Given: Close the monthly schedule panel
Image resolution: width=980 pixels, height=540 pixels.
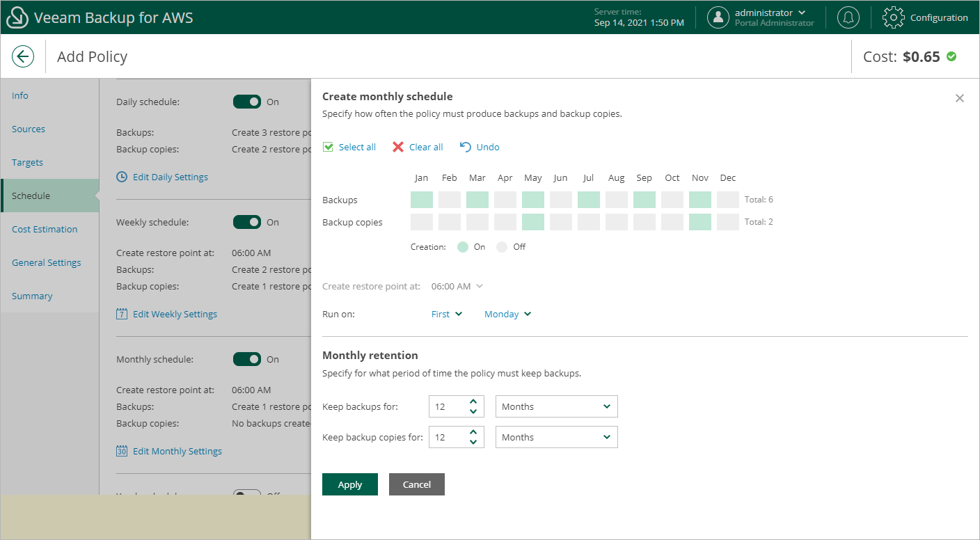Looking at the screenshot, I should 960,98.
